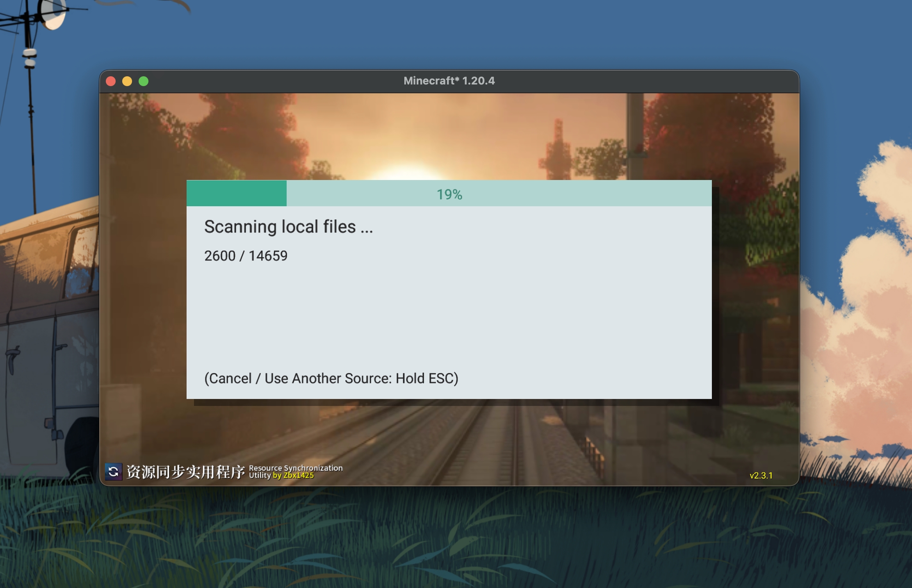The width and height of the screenshot is (912, 588).
Task: Minimize window using the yellow button
Action: click(x=127, y=81)
